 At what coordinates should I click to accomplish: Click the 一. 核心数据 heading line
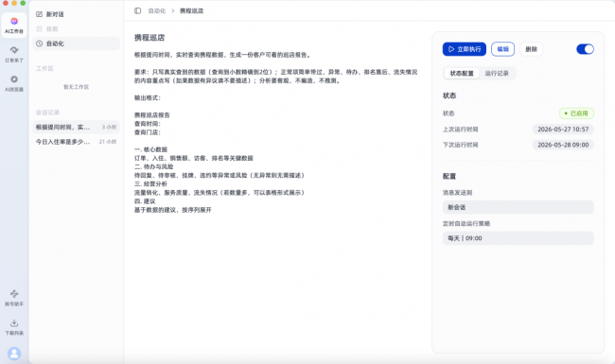click(x=150, y=149)
